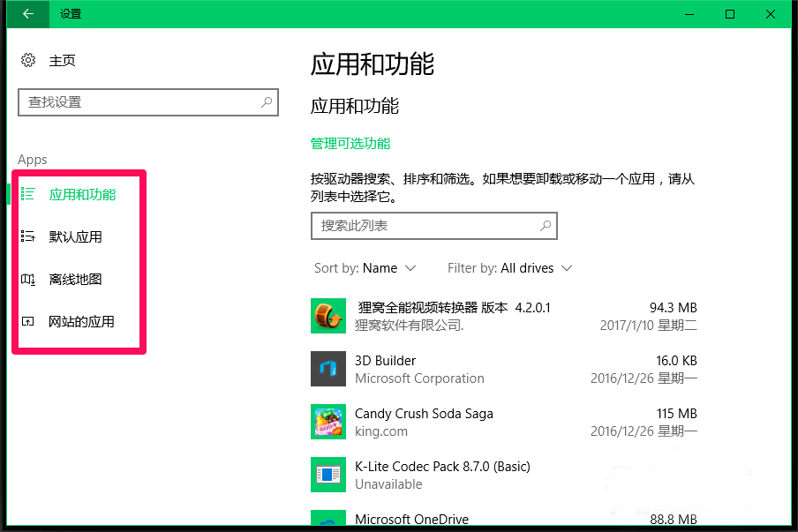
Task: Click the 默认应用 sidebar icon
Action: click(x=28, y=236)
